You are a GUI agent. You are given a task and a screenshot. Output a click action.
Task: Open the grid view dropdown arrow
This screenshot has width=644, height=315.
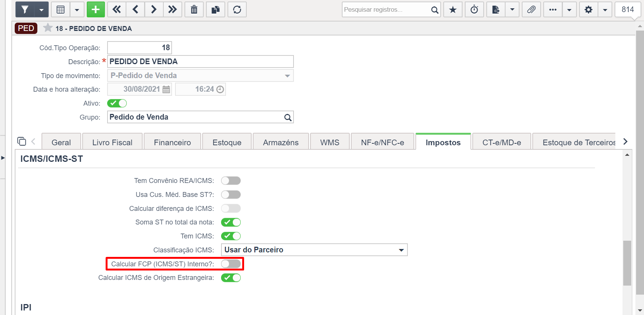click(x=77, y=9)
